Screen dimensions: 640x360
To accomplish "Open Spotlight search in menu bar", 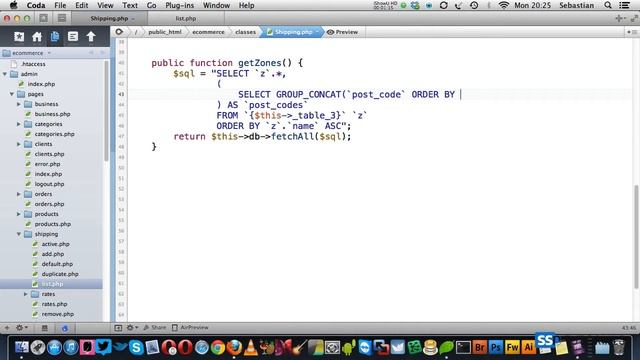I will [x=608, y=5].
